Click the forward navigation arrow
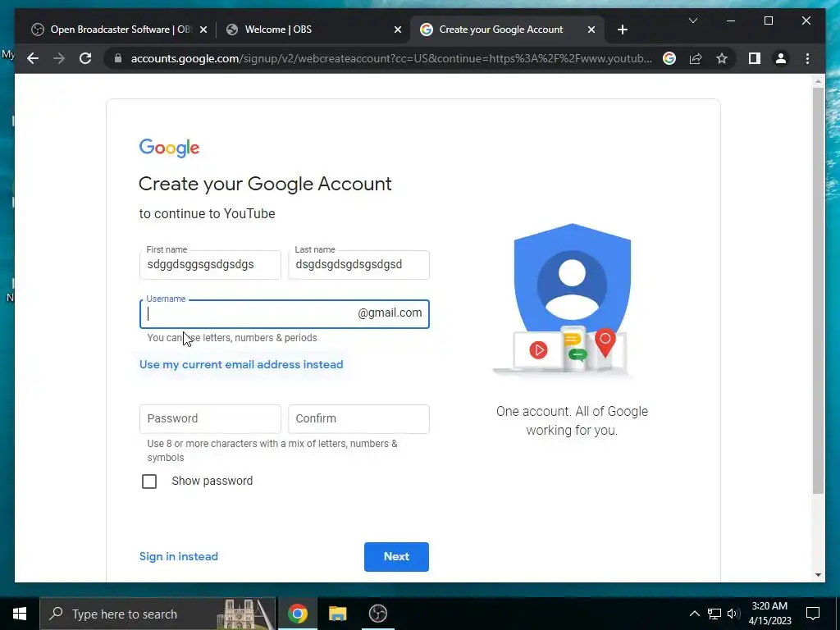840x630 pixels. coord(59,58)
